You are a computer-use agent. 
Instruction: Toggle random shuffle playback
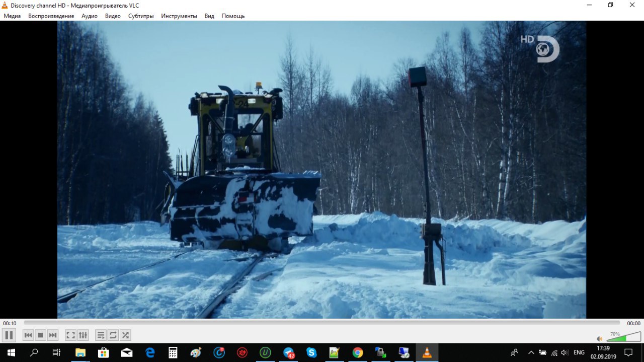[125, 335]
